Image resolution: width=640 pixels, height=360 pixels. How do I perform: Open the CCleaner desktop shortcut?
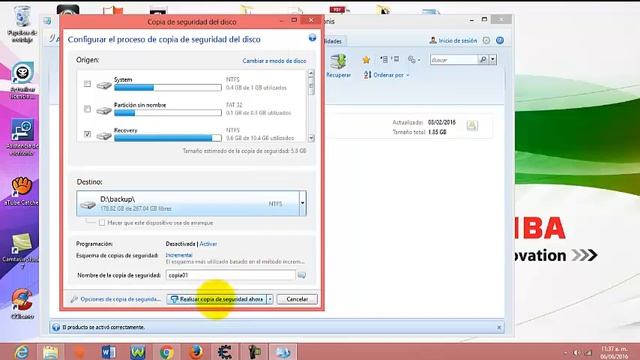(22, 304)
